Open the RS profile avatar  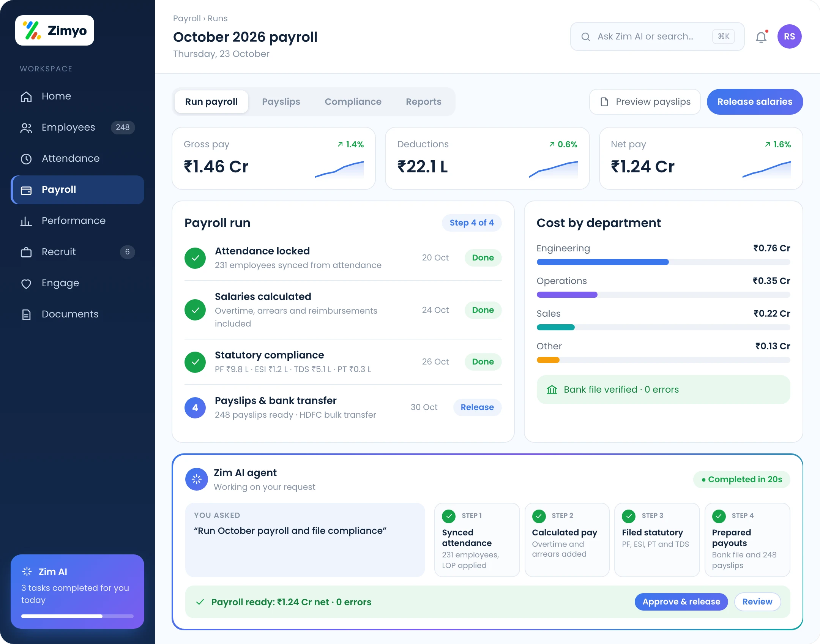pyautogui.click(x=790, y=36)
